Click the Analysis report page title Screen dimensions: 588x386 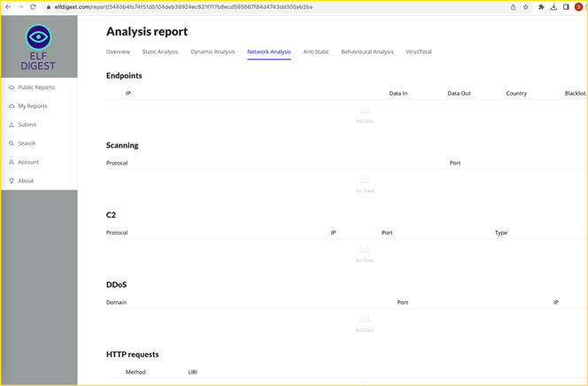click(147, 32)
